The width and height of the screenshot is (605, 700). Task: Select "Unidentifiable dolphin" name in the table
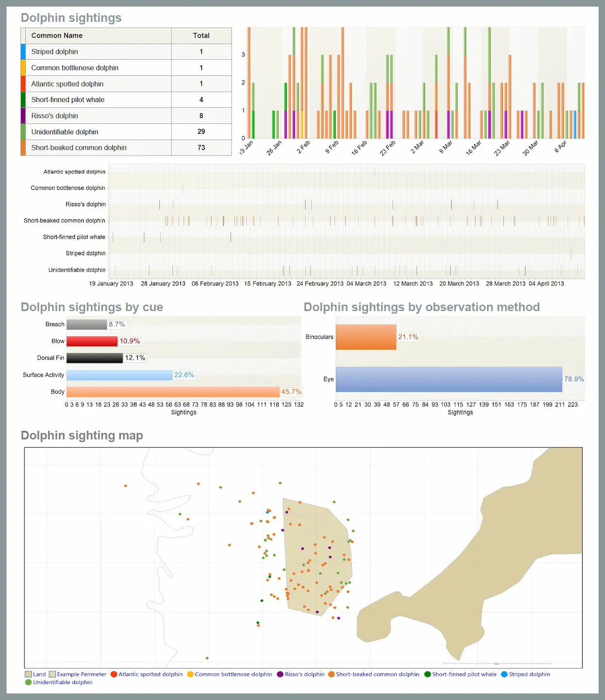[x=65, y=132]
